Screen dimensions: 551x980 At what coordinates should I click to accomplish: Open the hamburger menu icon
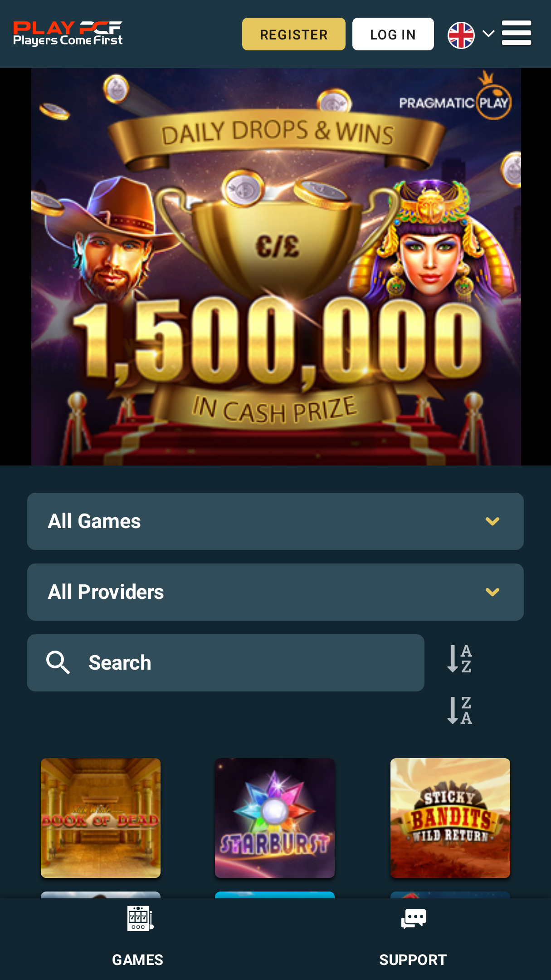[516, 33]
